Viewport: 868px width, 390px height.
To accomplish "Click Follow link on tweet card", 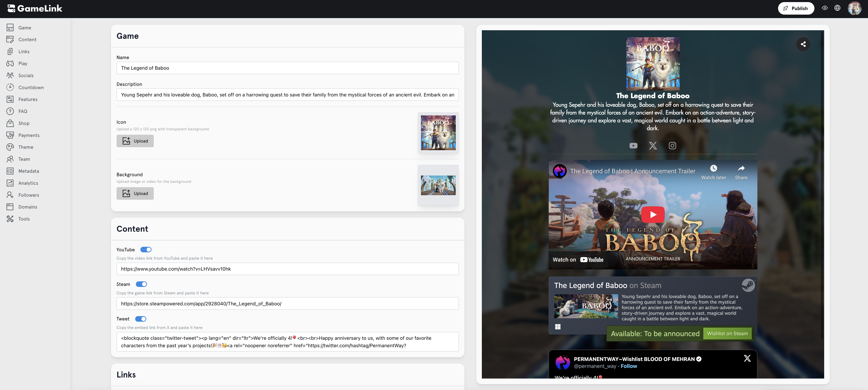I will pyautogui.click(x=629, y=366).
